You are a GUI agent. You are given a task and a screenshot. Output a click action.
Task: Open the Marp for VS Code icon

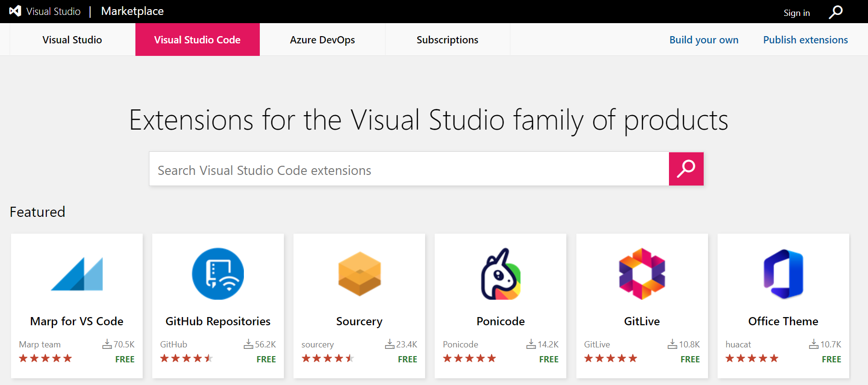point(77,274)
